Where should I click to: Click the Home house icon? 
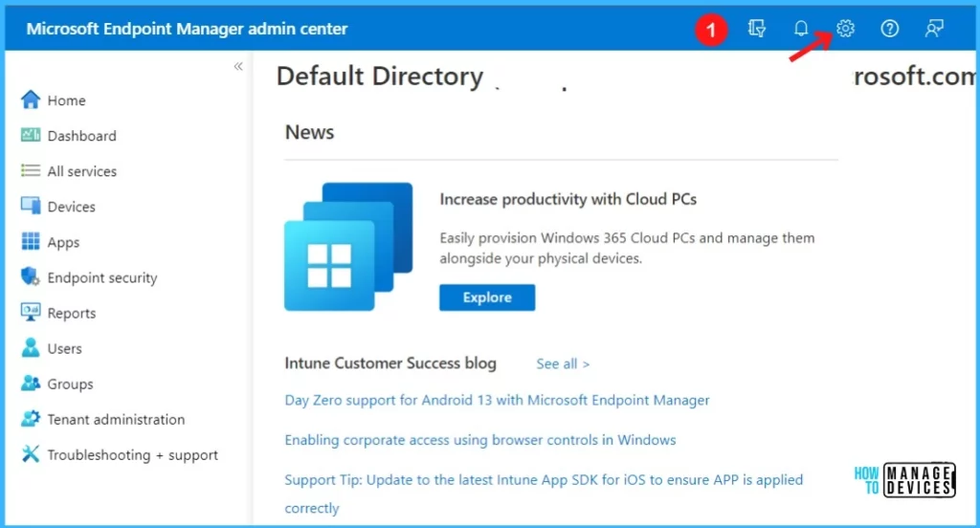pyautogui.click(x=31, y=100)
